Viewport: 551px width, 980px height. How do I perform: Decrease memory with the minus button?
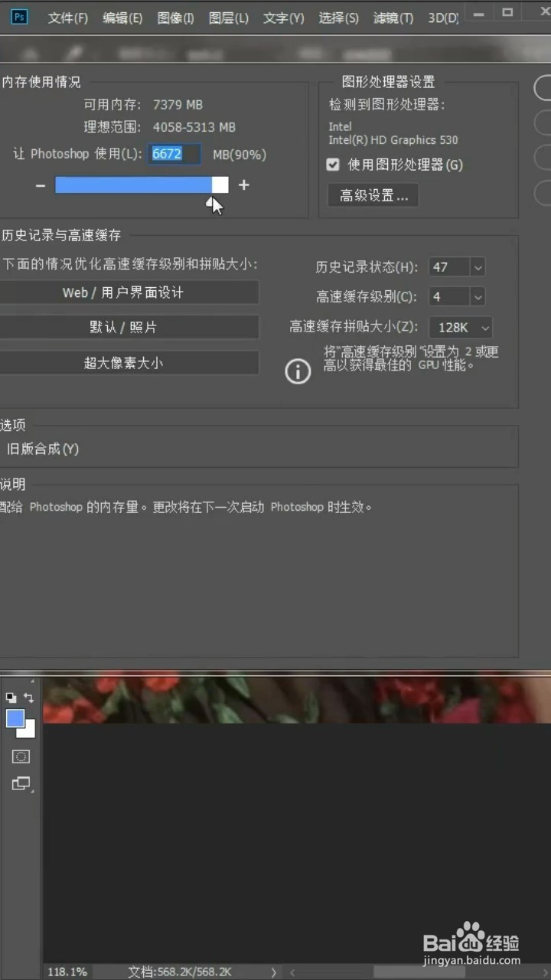tap(41, 185)
